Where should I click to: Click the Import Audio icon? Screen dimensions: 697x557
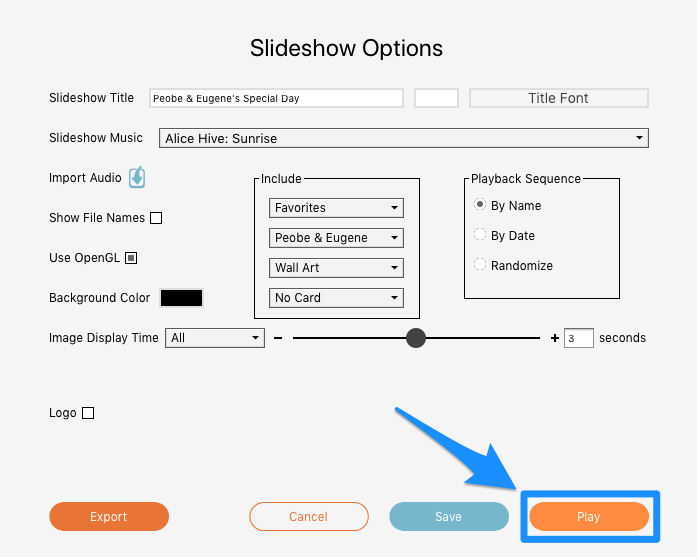(x=137, y=177)
